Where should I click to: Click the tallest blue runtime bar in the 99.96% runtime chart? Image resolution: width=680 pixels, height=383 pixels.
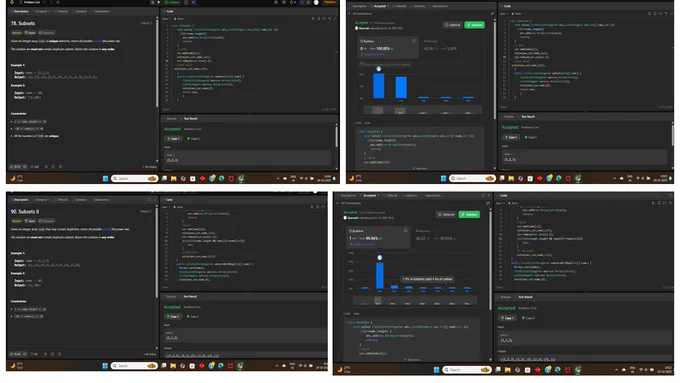[x=379, y=275]
